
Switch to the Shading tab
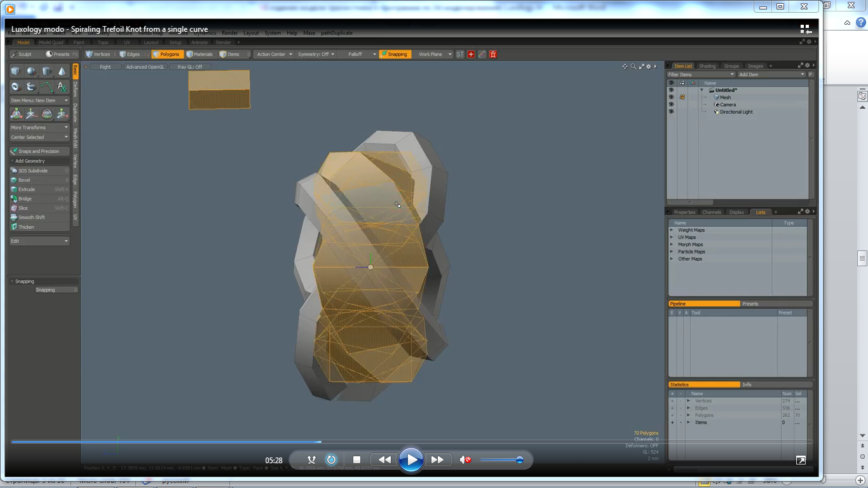pos(707,66)
